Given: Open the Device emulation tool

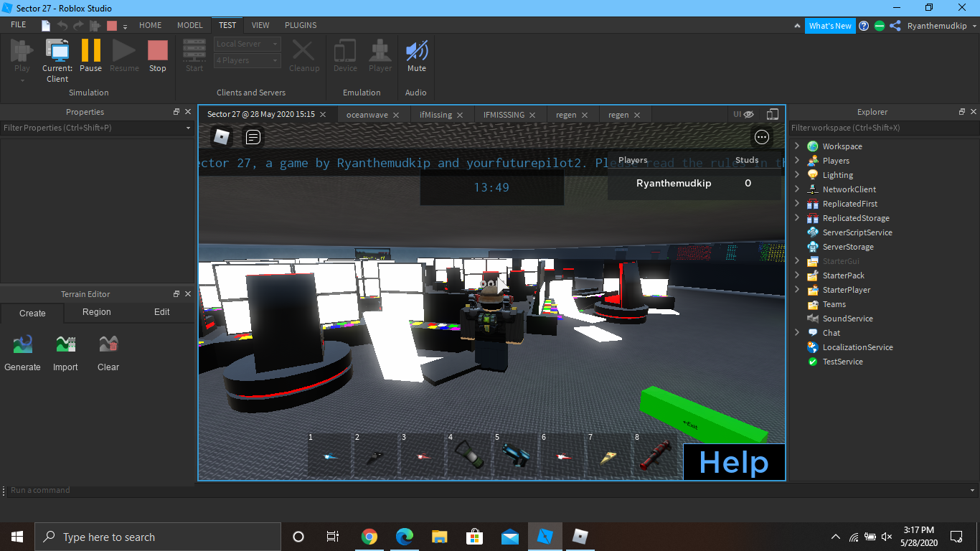Looking at the screenshot, I should [x=345, y=56].
